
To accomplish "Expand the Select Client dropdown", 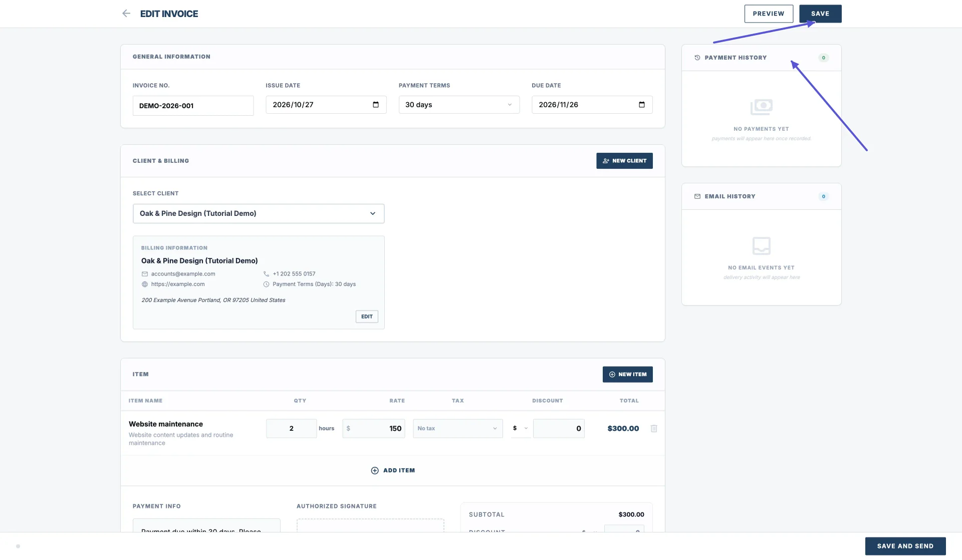I will click(x=259, y=213).
